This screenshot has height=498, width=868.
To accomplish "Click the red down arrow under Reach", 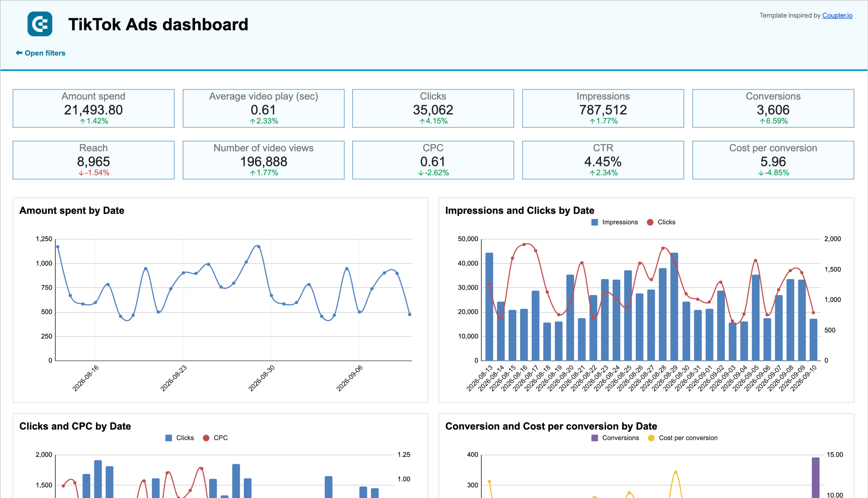I will point(81,173).
